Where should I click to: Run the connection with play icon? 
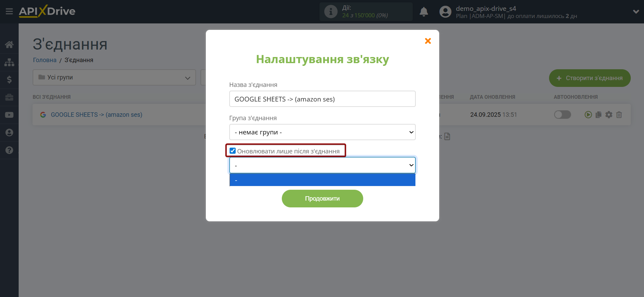(588, 115)
